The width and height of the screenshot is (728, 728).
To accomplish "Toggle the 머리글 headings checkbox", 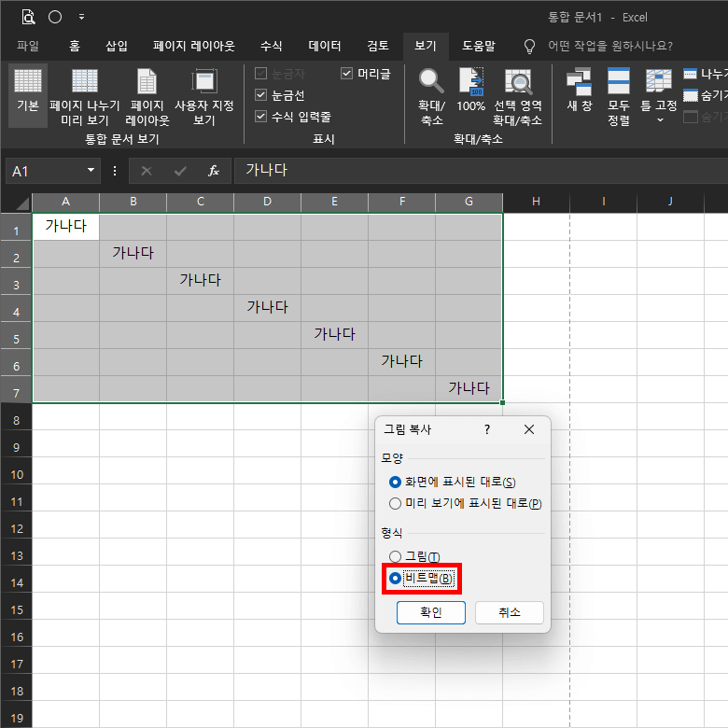I will pyautogui.click(x=346, y=74).
